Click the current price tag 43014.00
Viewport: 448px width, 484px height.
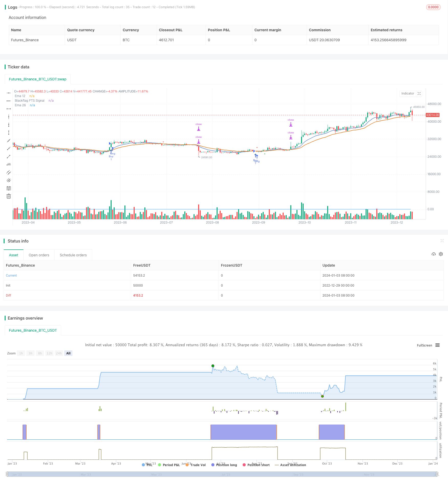coord(433,115)
